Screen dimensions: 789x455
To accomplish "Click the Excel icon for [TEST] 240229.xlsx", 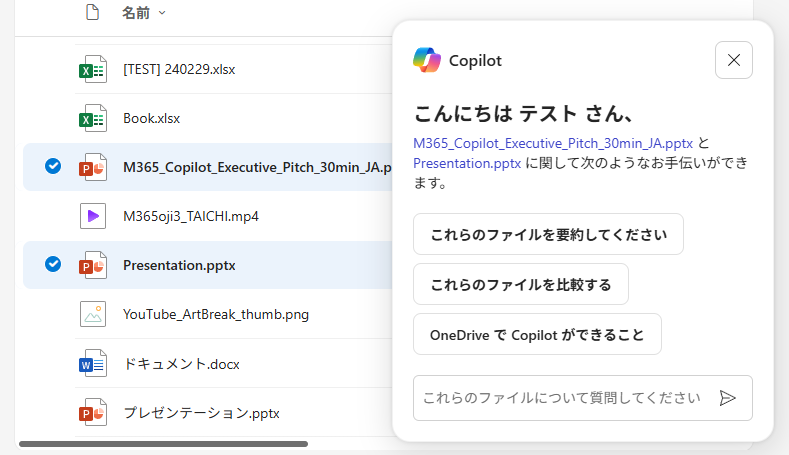I will (x=92, y=70).
